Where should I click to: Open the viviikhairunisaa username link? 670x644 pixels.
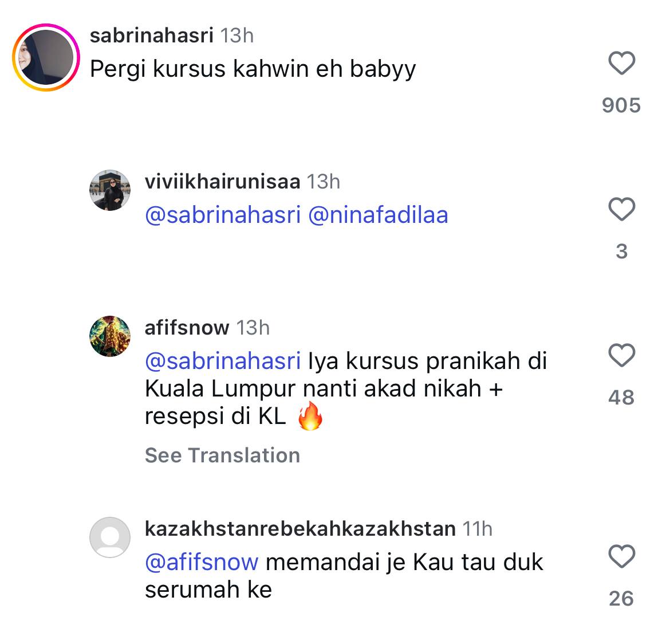223,182
